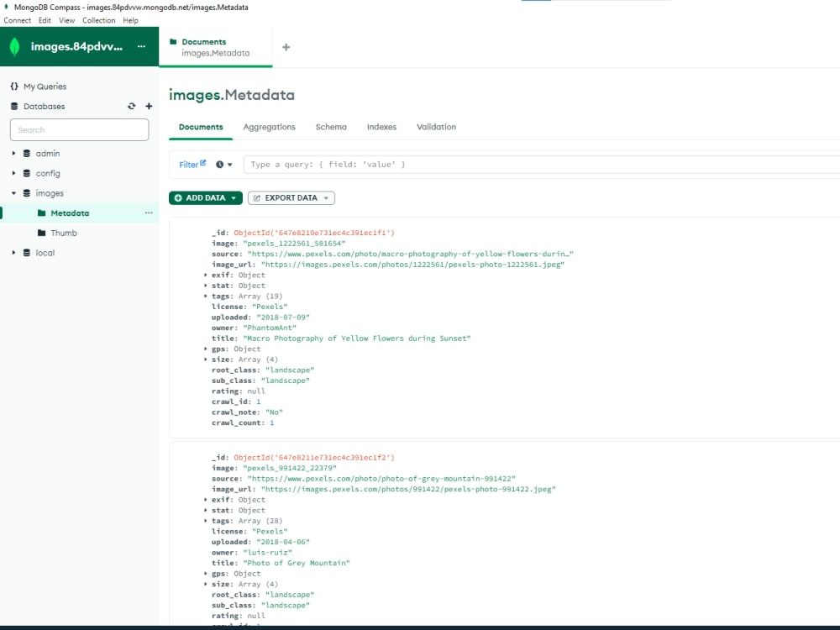Click the local database icon
840x630 pixels.
pos(27,252)
